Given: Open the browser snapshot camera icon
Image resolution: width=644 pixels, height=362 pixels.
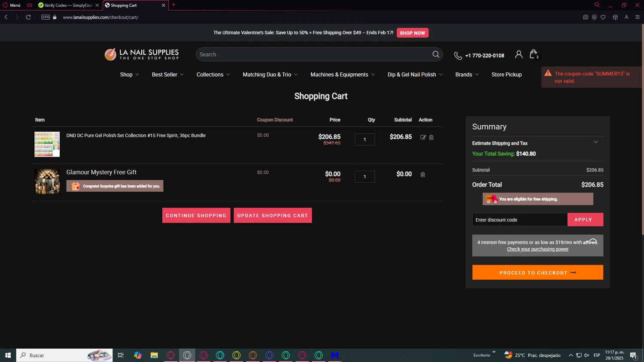Looking at the screenshot, I should click(x=586, y=17).
